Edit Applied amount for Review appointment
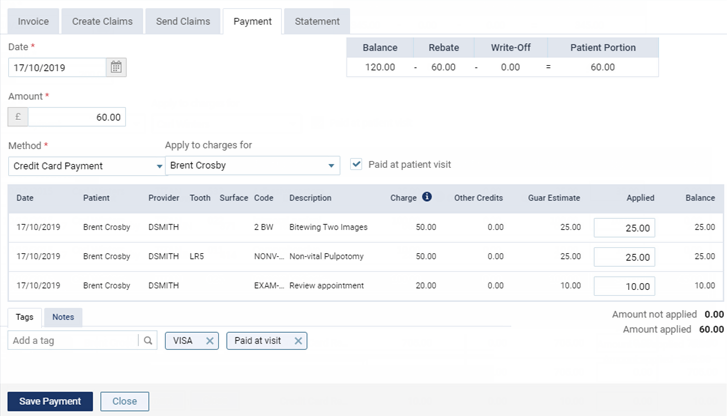Viewport: 727px width, 416px height. pyautogui.click(x=624, y=286)
